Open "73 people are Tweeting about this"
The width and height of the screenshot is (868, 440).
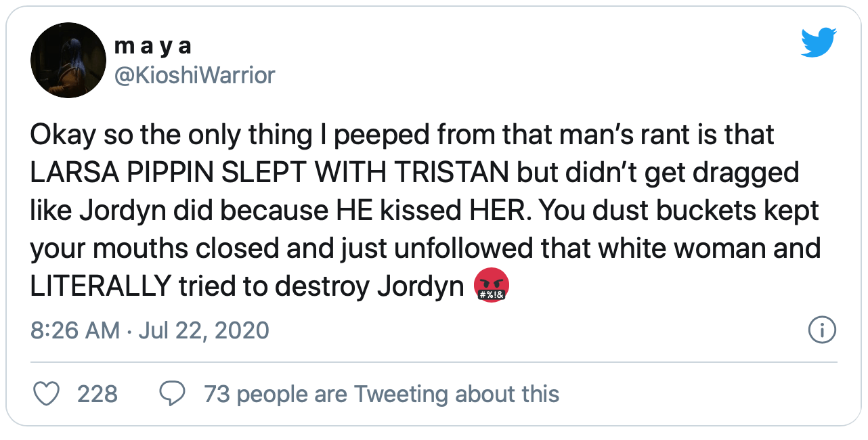click(381, 394)
